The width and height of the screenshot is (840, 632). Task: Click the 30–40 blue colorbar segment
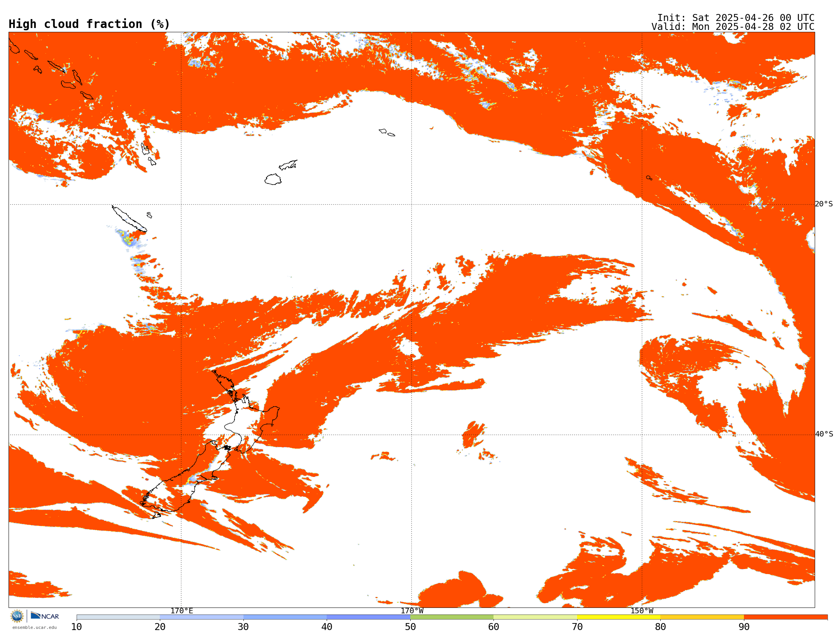coord(285,617)
